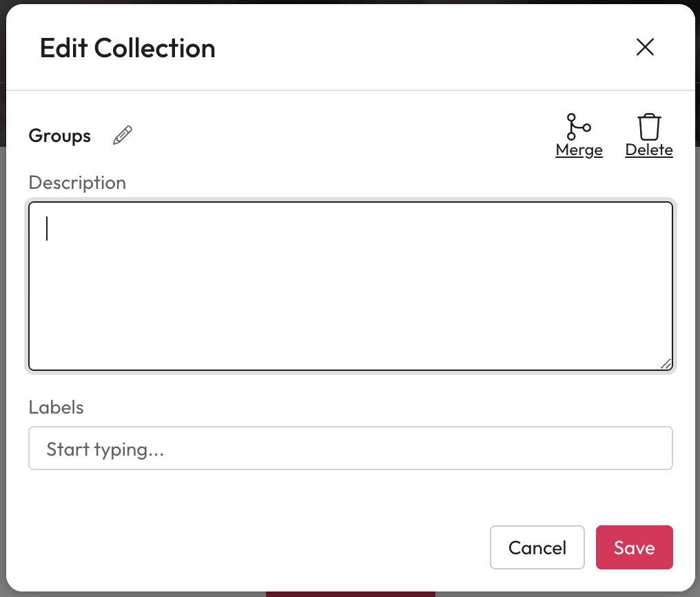The width and height of the screenshot is (700, 597).
Task: Click the Labels field label
Action: (x=56, y=407)
